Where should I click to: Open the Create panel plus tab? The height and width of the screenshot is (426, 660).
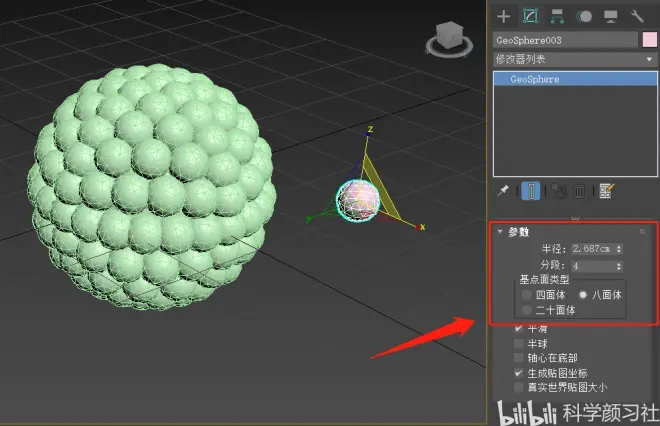tap(503, 16)
